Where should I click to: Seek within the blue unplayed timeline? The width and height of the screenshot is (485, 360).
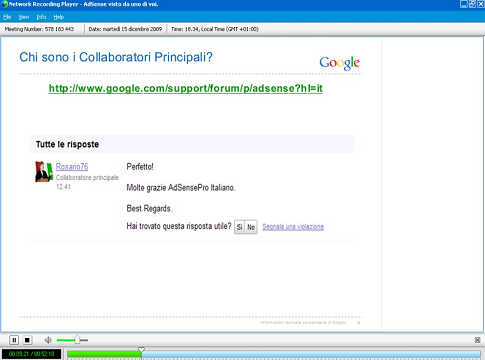pos(311,354)
